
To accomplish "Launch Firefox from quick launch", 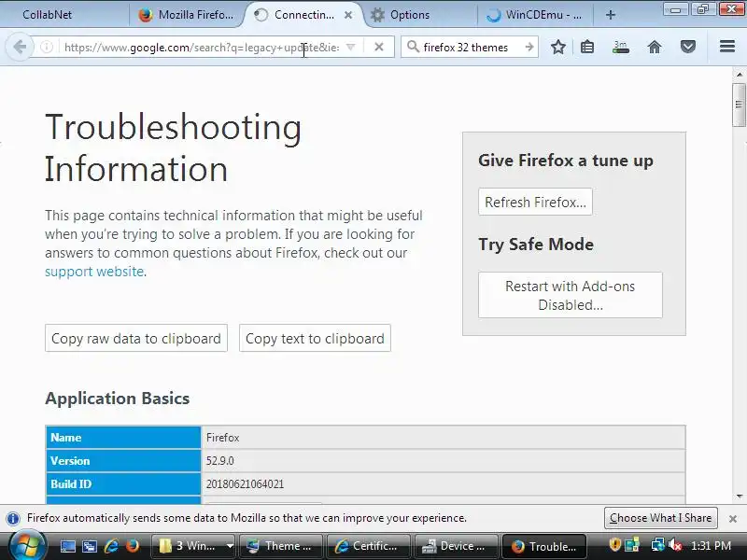I will click(132, 546).
